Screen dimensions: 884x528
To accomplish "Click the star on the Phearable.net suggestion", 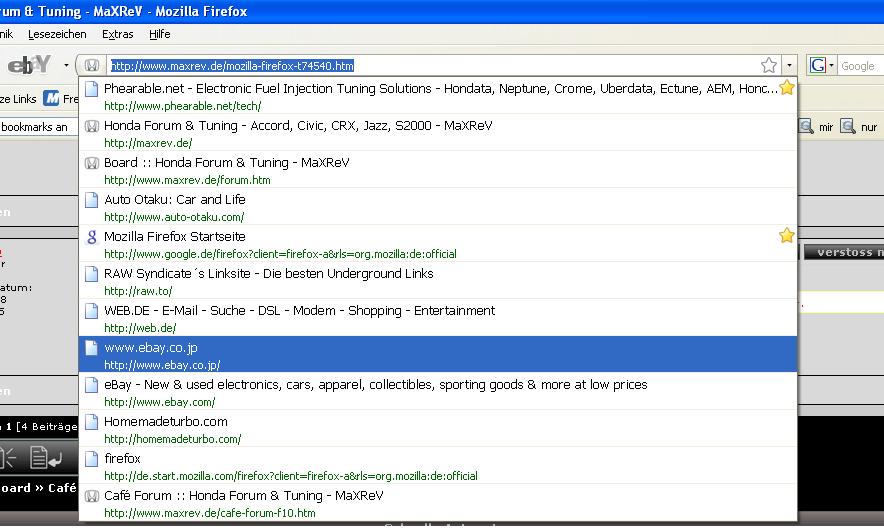I will [x=787, y=88].
